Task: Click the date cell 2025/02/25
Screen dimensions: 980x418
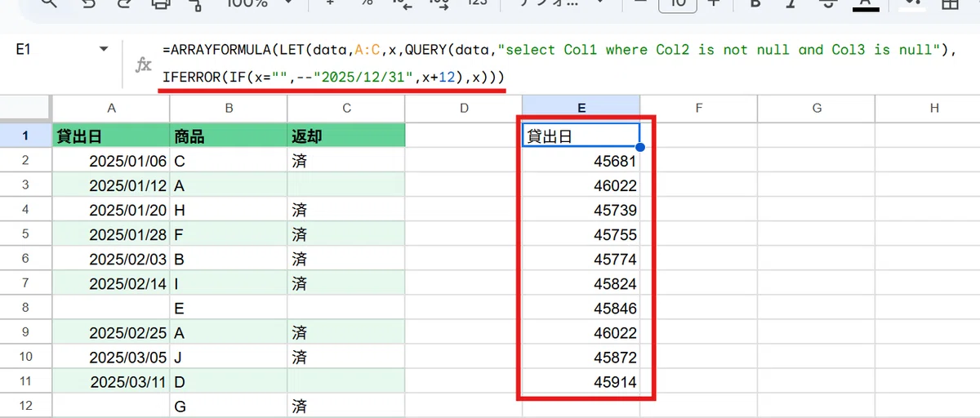Action: pyautogui.click(x=111, y=332)
